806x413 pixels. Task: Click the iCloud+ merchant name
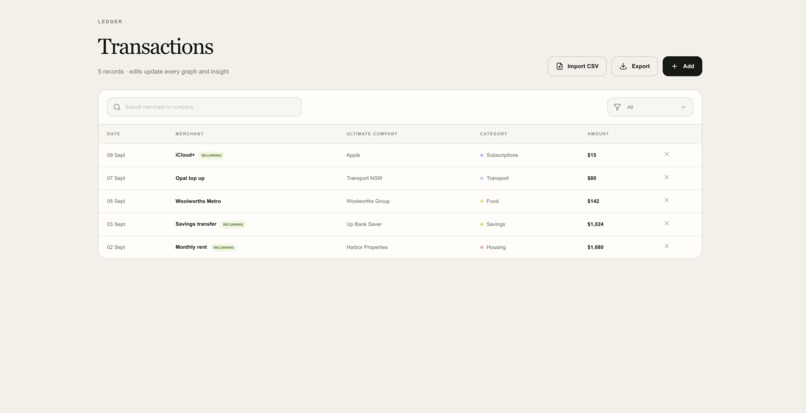click(185, 155)
